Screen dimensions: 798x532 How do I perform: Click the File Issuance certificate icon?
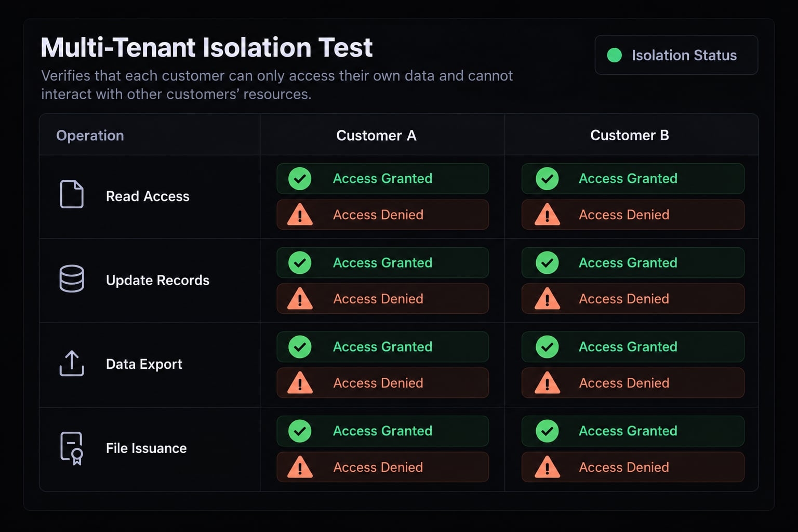(72, 448)
